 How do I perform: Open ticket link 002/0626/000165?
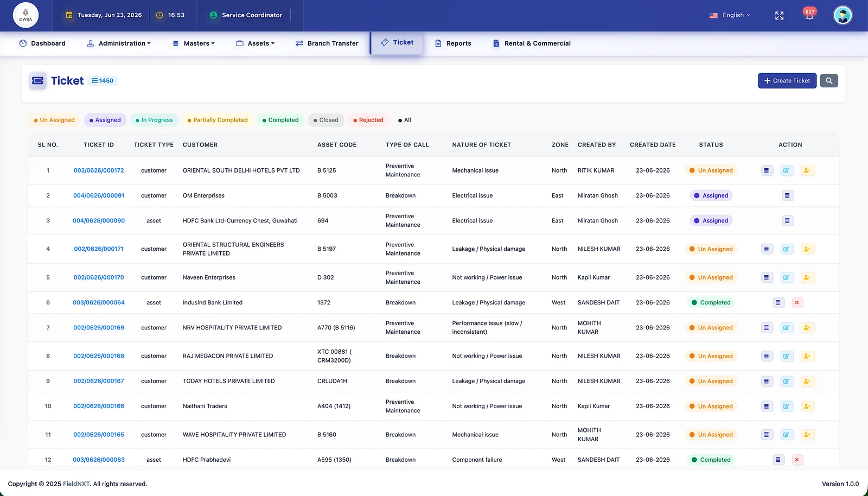tap(99, 435)
